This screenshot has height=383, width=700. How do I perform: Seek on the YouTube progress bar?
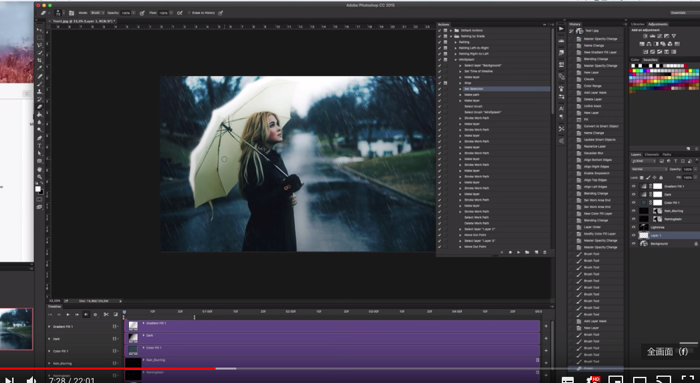[x=350, y=369]
